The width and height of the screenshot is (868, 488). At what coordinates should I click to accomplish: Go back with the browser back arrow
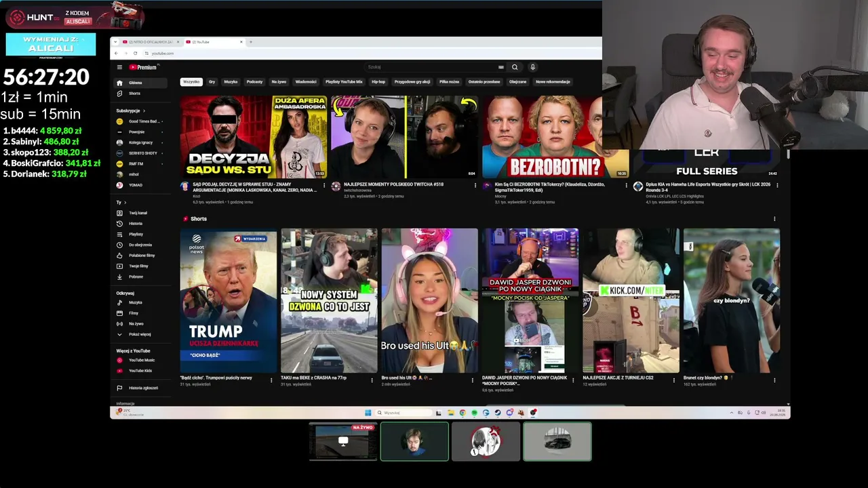pyautogui.click(x=116, y=53)
